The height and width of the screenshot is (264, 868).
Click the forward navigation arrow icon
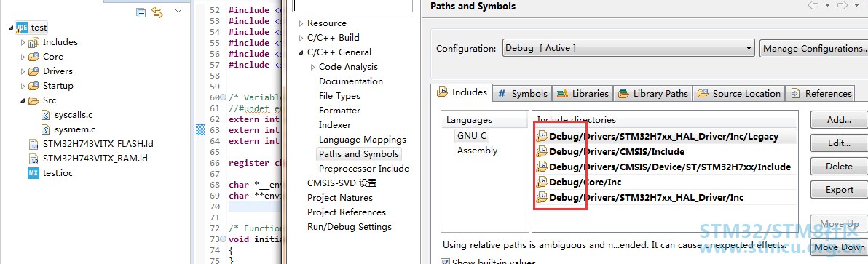[x=842, y=6]
